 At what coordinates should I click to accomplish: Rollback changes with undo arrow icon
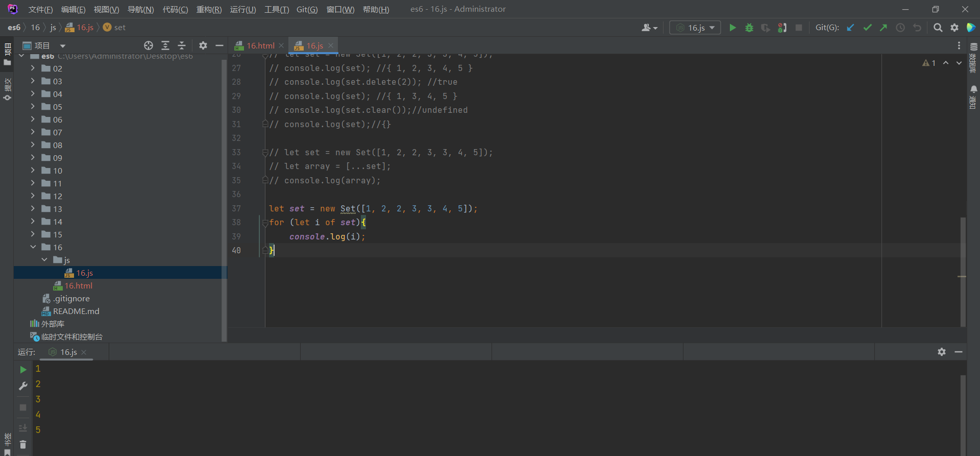point(917,28)
